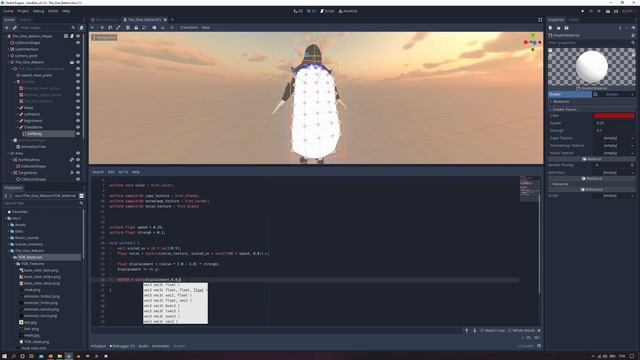This screenshot has height=360, width=640.
Task: Toggle visibility of camera_pivot node
Action: (78, 56)
